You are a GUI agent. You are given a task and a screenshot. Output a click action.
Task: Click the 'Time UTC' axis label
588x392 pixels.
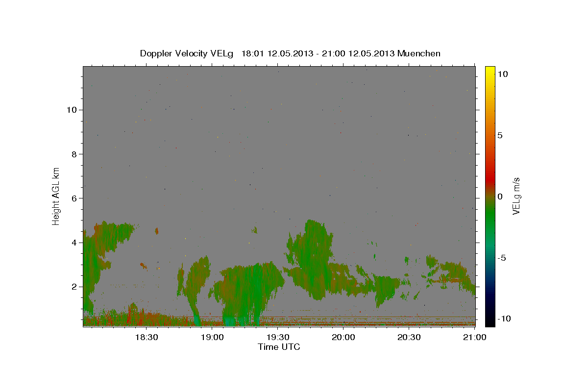[279, 347]
